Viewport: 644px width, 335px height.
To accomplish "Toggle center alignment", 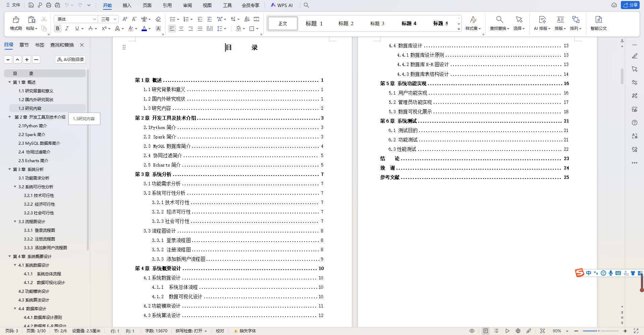I will click(x=181, y=28).
